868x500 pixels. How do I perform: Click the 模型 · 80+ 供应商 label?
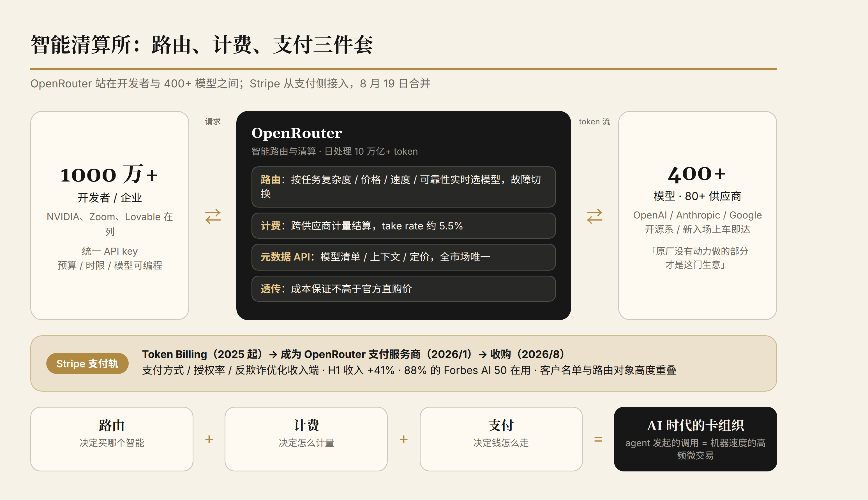(697, 196)
